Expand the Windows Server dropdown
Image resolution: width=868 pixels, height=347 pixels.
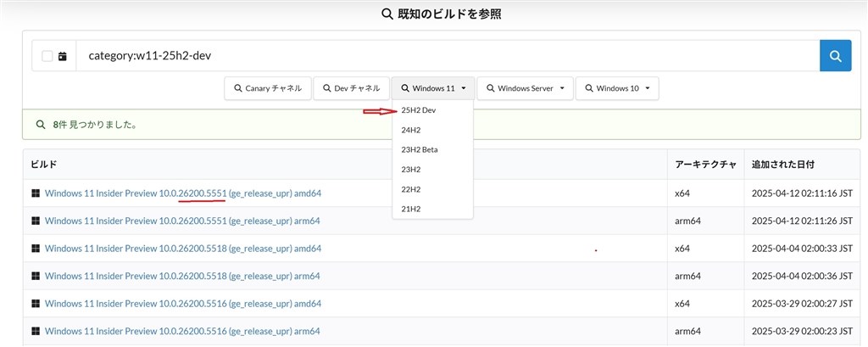click(525, 88)
